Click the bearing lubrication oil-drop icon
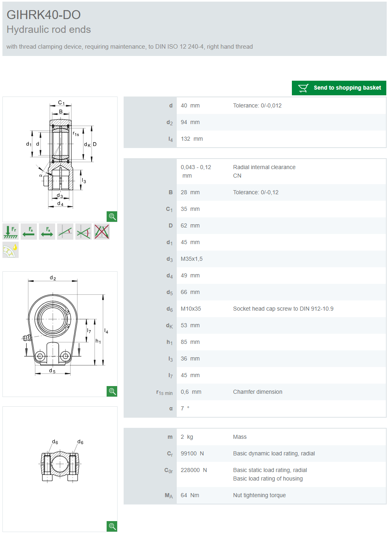 pyautogui.click(x=11, y=250)
